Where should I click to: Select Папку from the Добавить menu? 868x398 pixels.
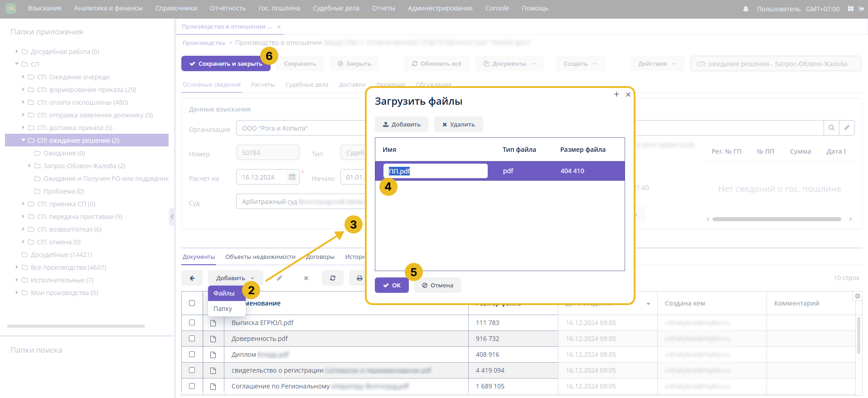[x=223, y=309]
